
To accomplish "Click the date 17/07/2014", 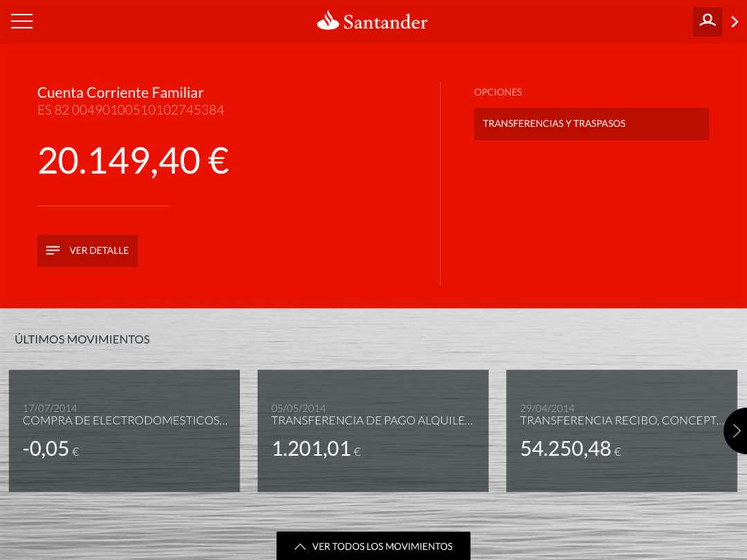I will click(50, 408).
